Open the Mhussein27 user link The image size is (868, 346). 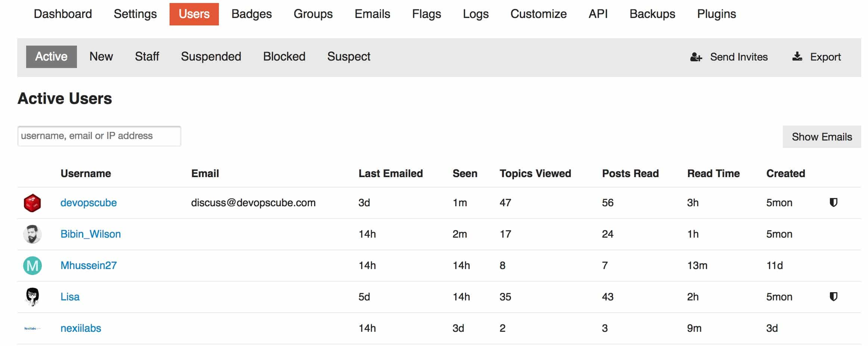coord(89,266)
